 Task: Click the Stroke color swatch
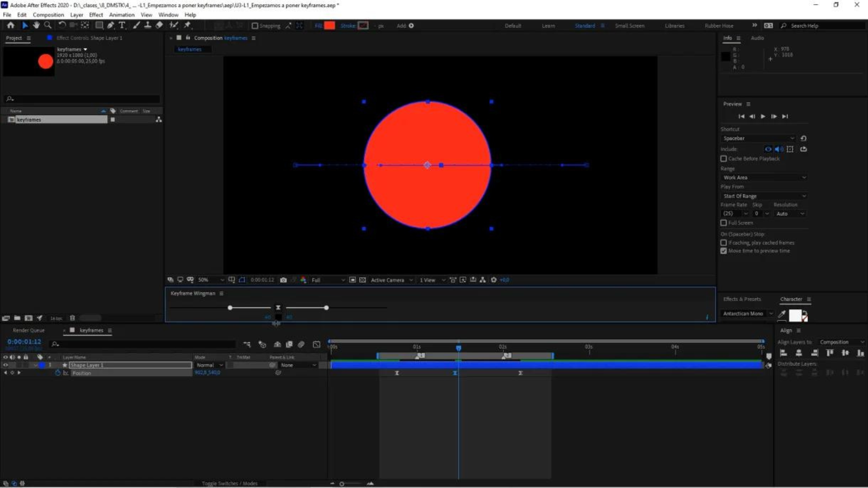363,26
